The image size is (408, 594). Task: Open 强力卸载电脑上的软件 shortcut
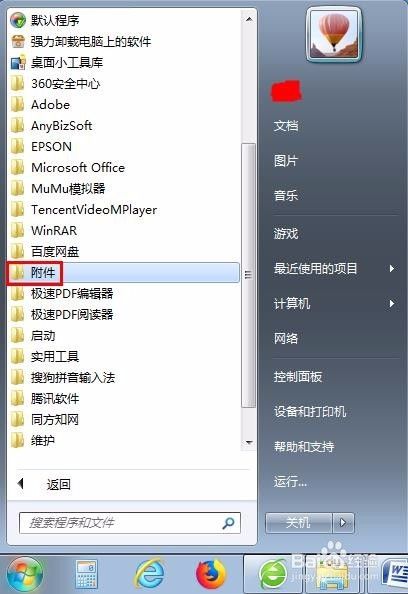pyautogui.click(x=18, y=41)
